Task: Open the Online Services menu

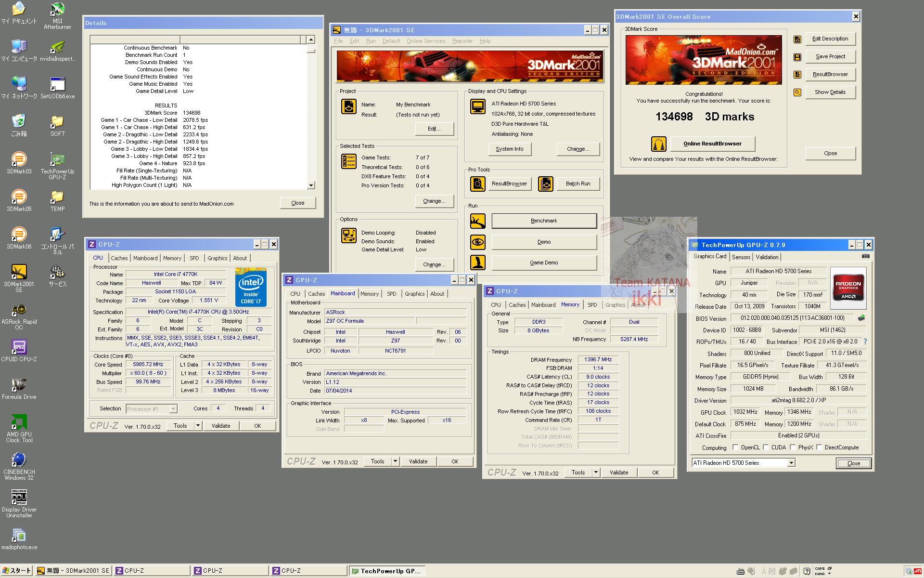Action: (425, 41)
